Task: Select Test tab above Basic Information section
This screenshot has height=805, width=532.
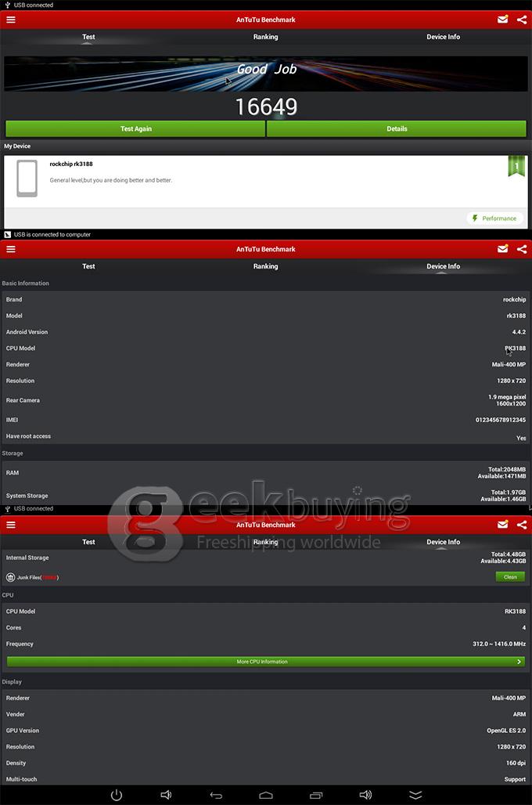Action: click(x=88, y=266)
